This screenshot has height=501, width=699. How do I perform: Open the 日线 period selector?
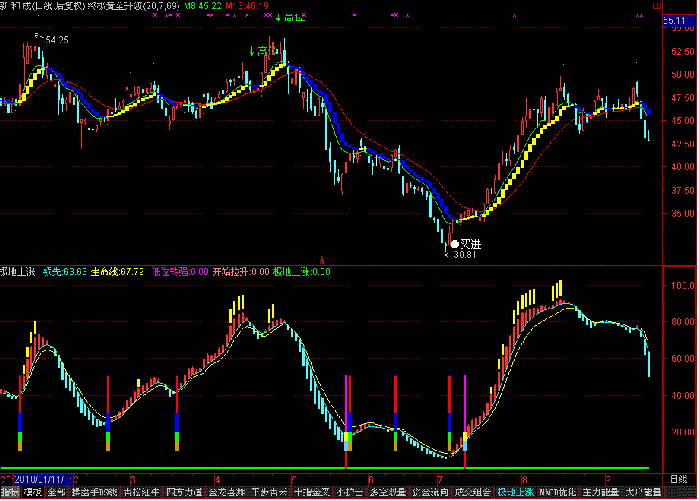tap(680, 480)
